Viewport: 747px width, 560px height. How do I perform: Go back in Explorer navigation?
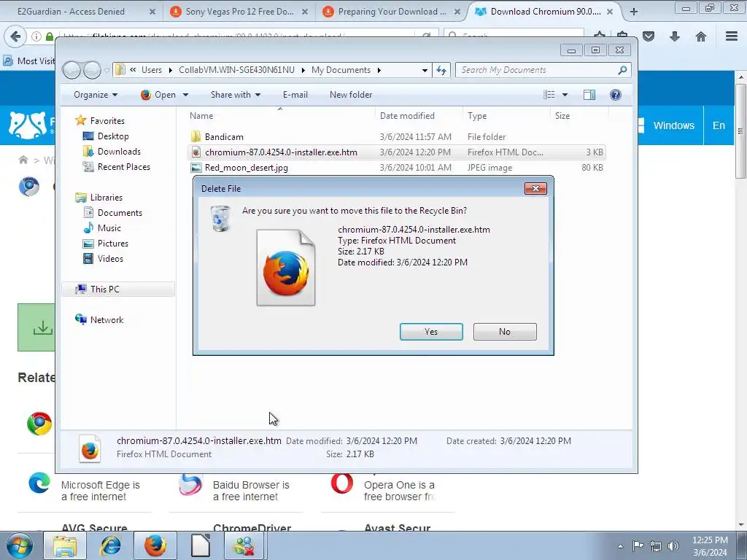72,70
